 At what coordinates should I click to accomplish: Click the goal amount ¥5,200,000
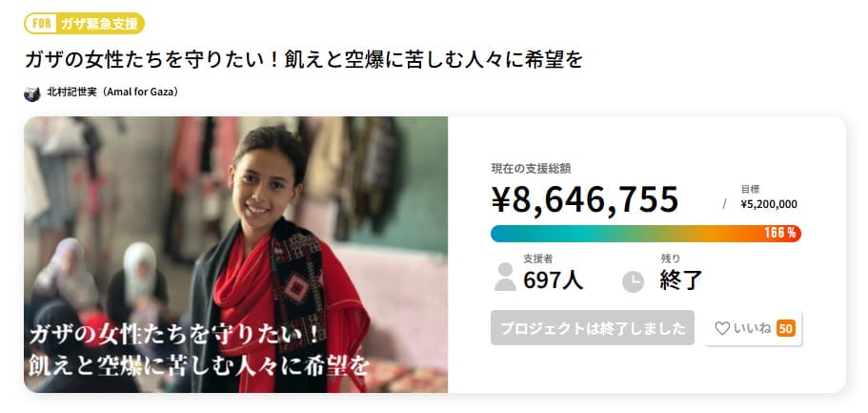769,204
